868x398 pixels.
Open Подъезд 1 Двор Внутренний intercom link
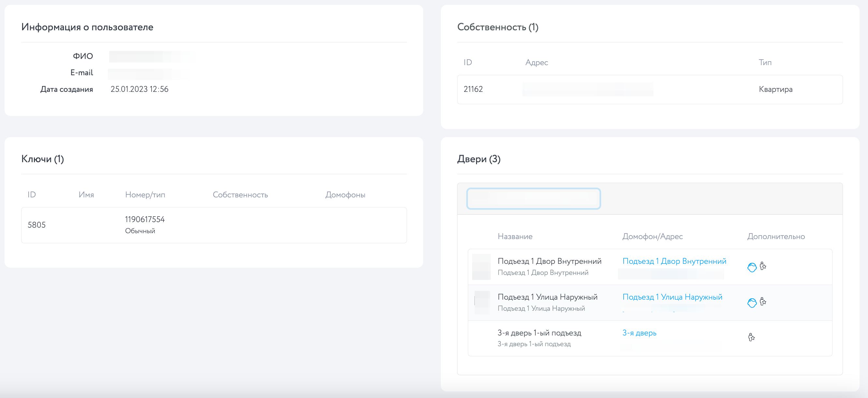coord(674,261)
